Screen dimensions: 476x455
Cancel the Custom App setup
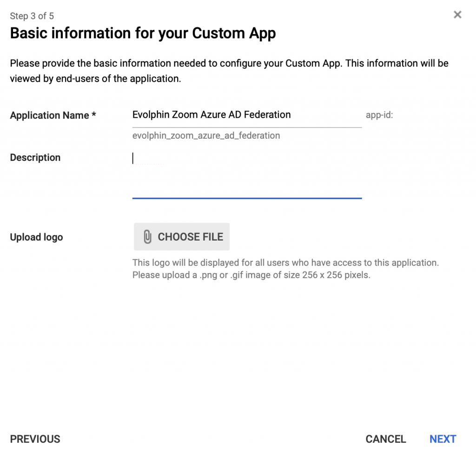(x=385, y=439)
